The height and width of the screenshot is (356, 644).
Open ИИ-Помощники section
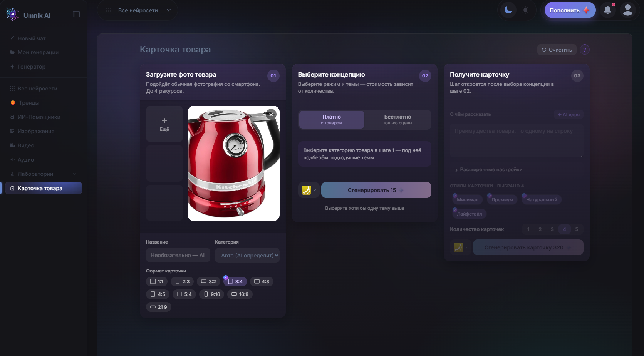[44, 117]
